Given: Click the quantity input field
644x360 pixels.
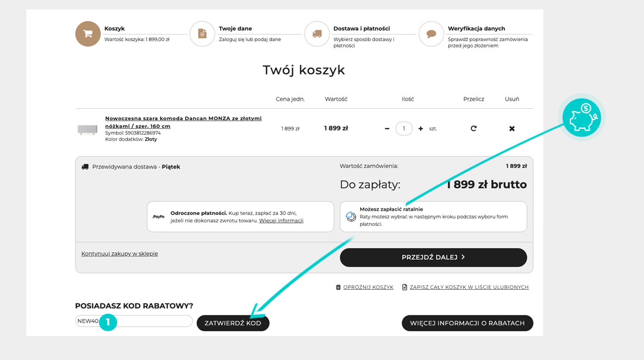Looking at the screenshot, I should pos(404,128).
